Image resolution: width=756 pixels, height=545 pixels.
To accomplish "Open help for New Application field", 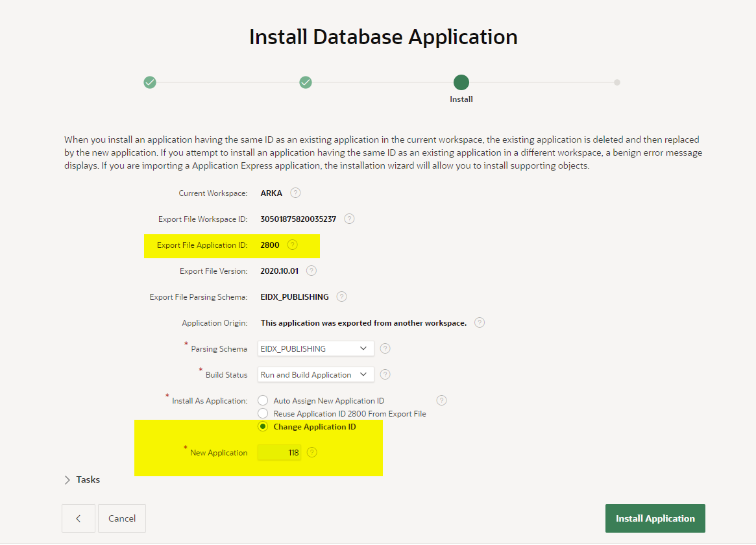I will (311, 452).
